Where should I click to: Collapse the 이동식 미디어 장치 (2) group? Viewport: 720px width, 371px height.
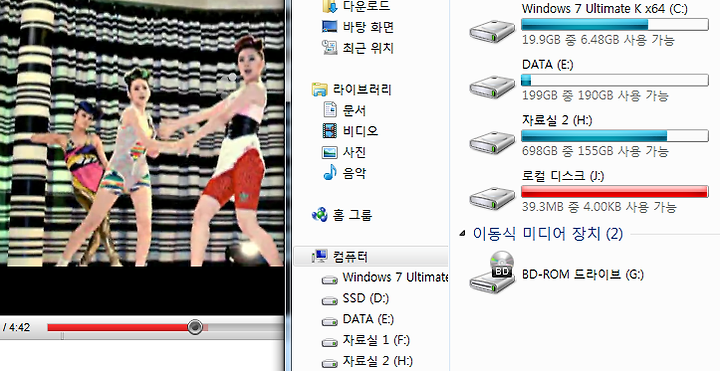[x=462, y=234]
